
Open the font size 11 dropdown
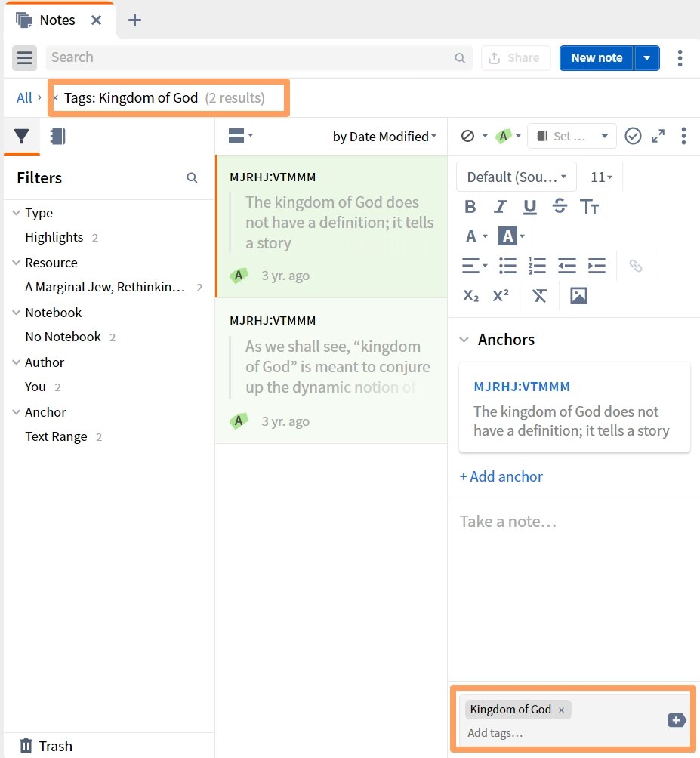click(x=601, y=177)
